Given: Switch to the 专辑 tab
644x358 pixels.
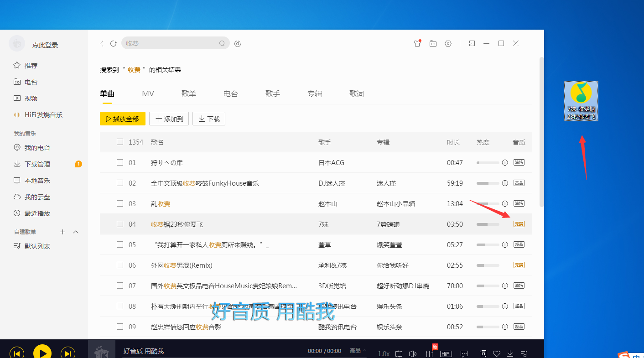Looking at the screenshot, I should [314, 93].
